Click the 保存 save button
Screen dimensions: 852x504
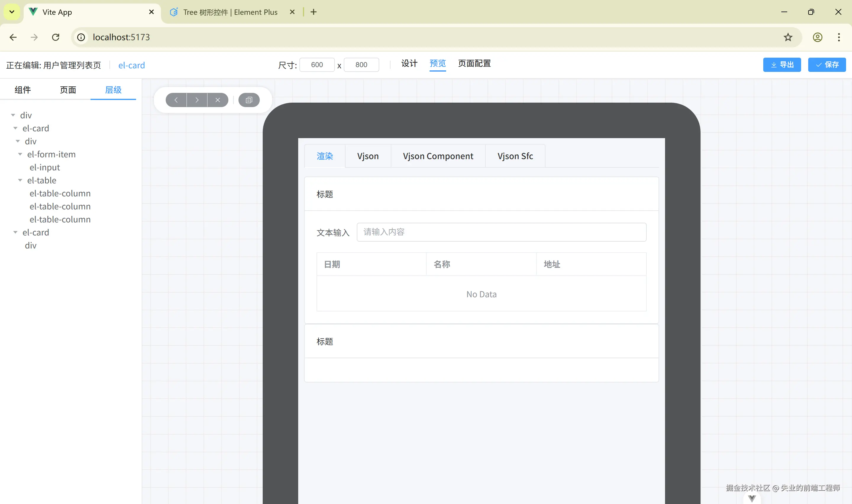click(x=827, y=64)
